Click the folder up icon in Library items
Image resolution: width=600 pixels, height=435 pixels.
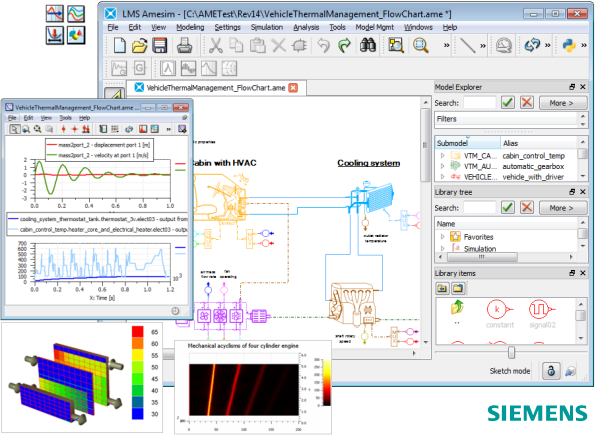(458, 306)
